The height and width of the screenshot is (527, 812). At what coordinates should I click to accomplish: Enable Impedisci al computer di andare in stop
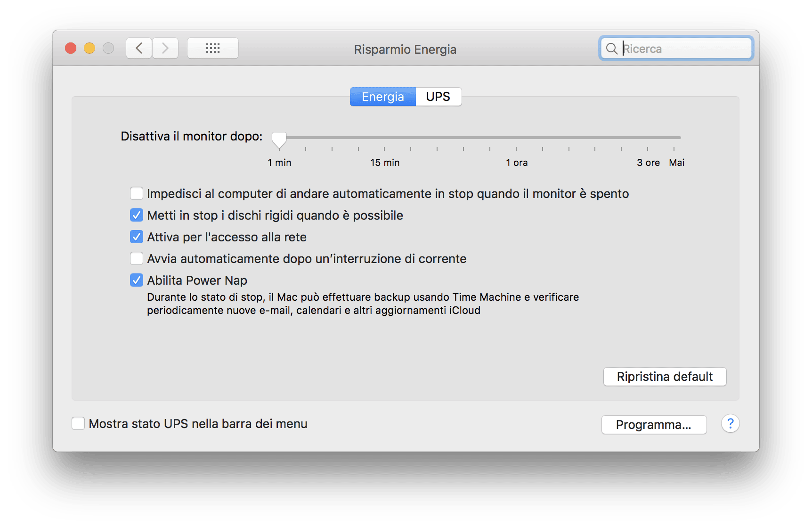137,193
